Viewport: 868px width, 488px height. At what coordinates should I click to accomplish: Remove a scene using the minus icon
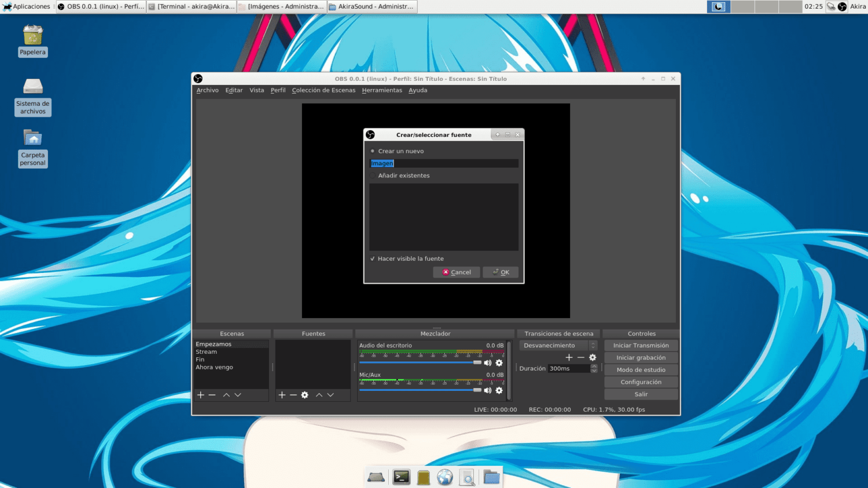click(212, 395)
